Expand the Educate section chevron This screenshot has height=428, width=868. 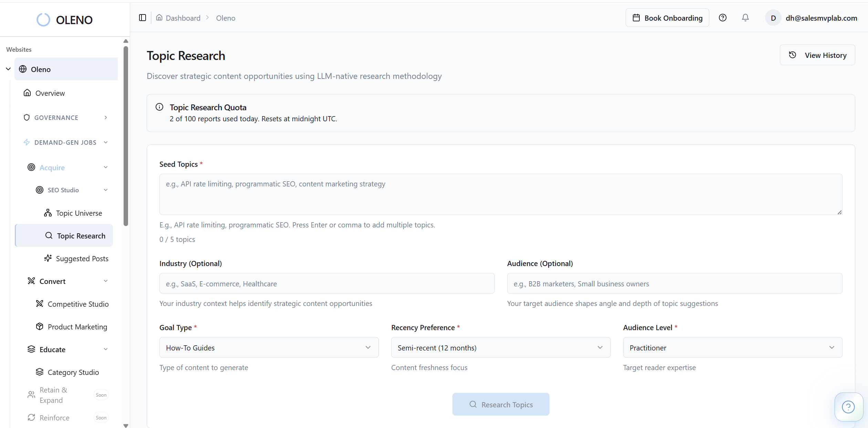pyautogui.click(x=106, y=349)
